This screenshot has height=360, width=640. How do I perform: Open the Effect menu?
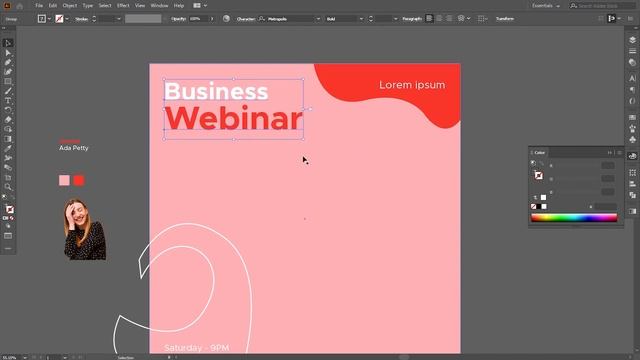tap(123, 6)
